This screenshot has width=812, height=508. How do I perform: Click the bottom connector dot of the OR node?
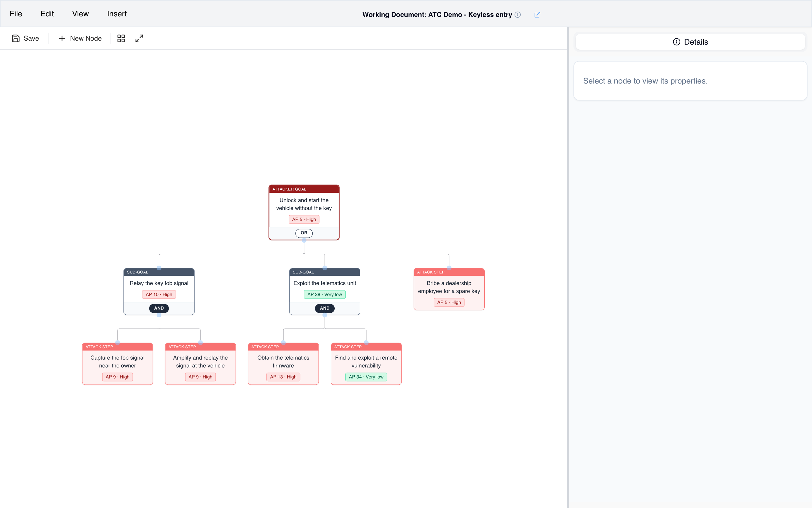304,240
